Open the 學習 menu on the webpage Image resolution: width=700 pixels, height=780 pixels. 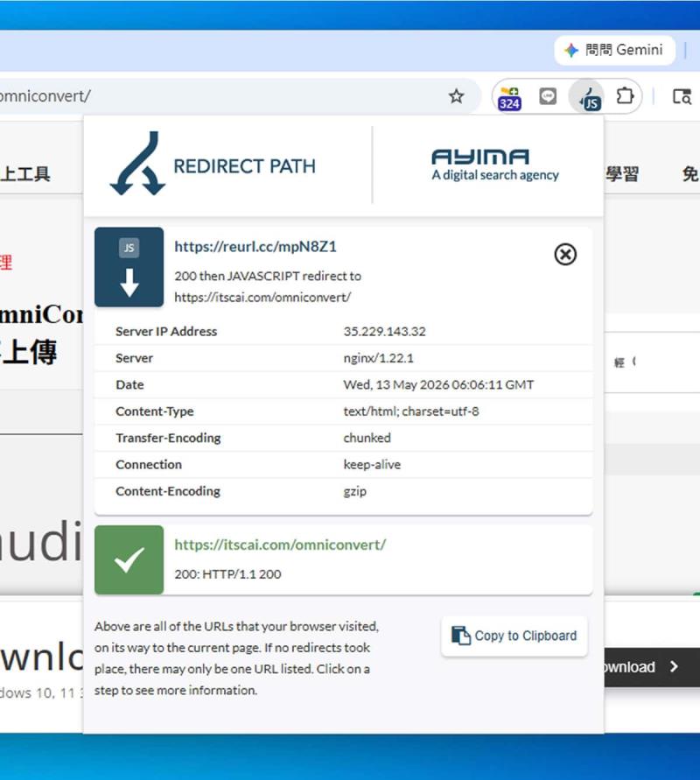(x=622, y=174)
